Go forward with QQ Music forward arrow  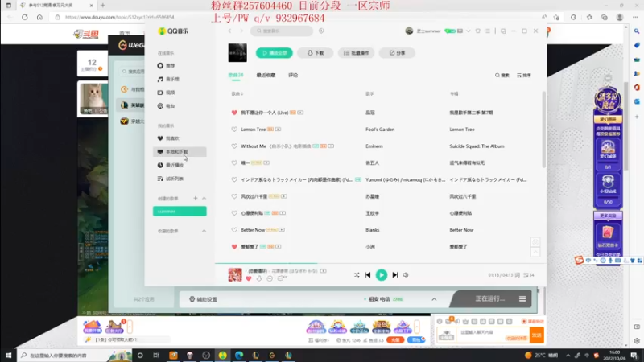(242, 31)
